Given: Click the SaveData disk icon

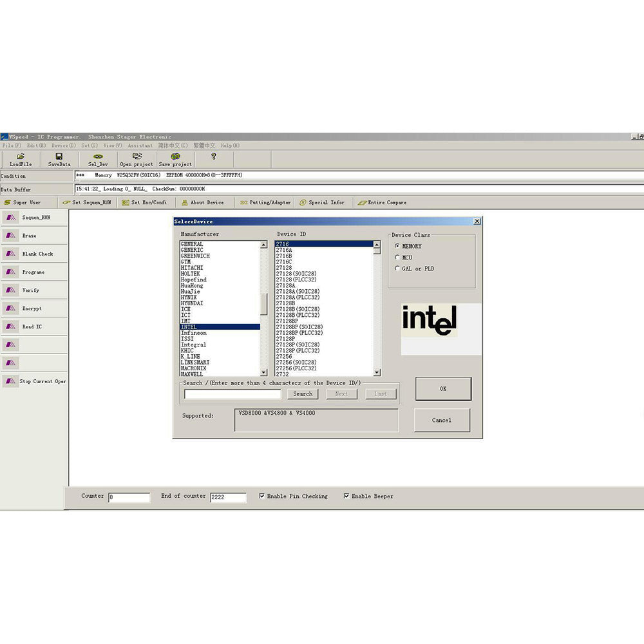Looking at the screenshot, I should 59,156.
